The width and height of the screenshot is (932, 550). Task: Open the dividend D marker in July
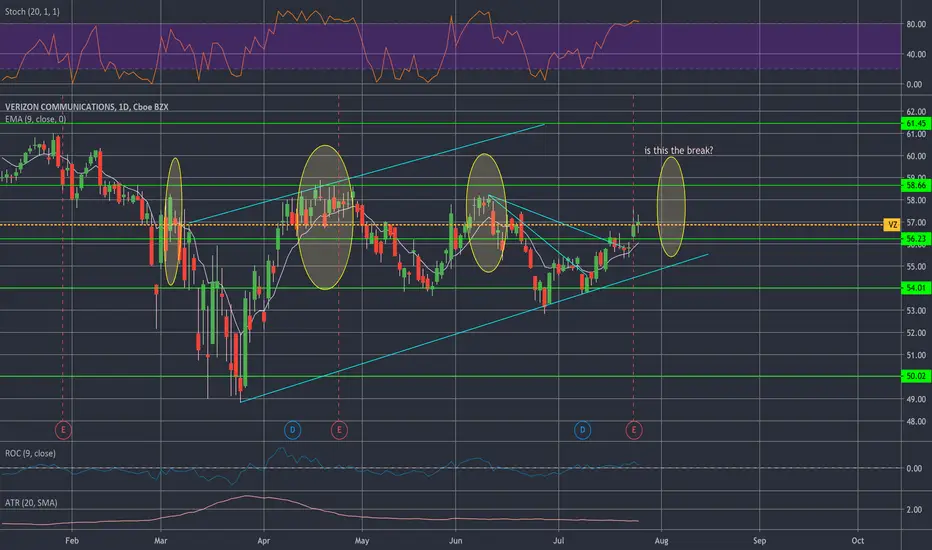pyautogui.click(x=582, y=430)
